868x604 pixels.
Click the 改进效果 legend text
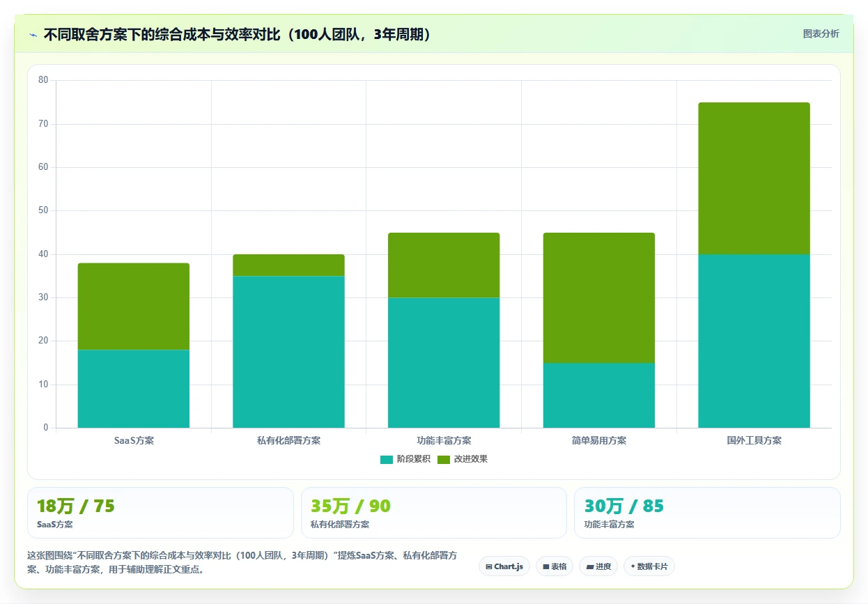pos(471,459)
